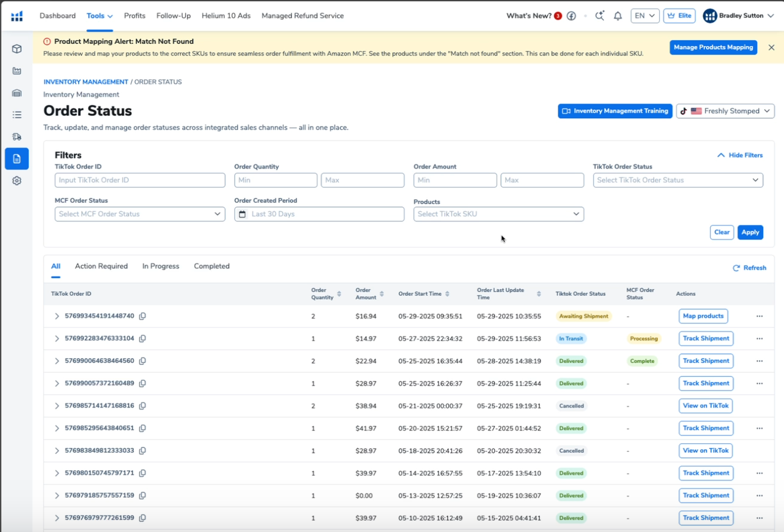Image resolution: width=784 pixels, height=532 pixels.
Task: Click the cube icon in left sidebar
Action: [x=17, y=49]
